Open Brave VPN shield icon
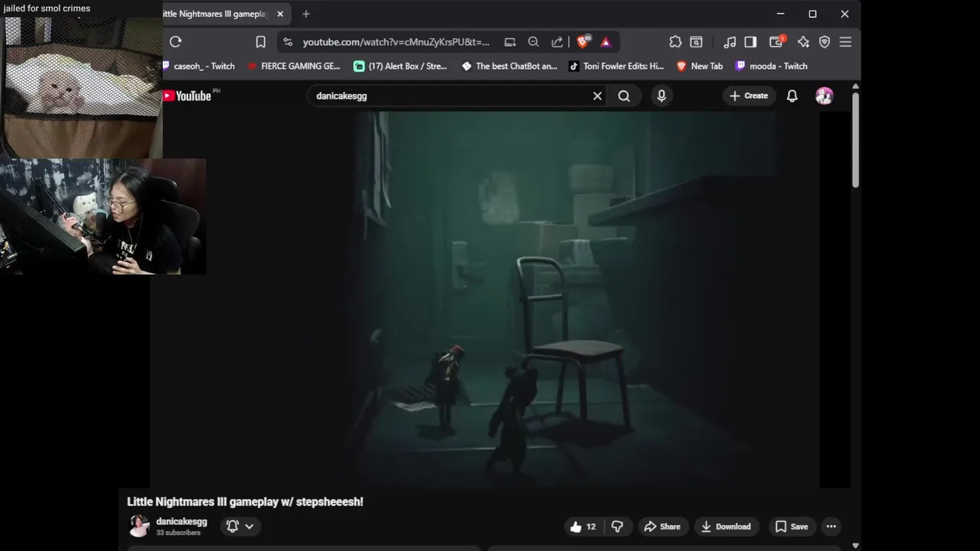Viewport: 980px width, 551px height. pos(825,42)
